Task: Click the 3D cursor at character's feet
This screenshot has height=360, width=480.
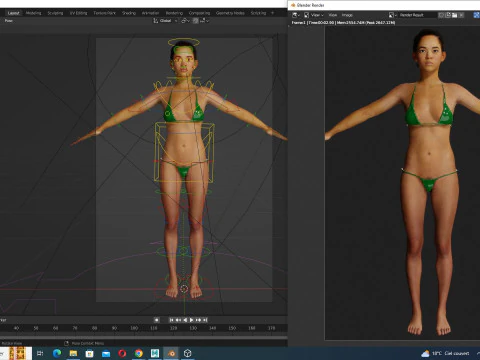Action: point(184,289)
